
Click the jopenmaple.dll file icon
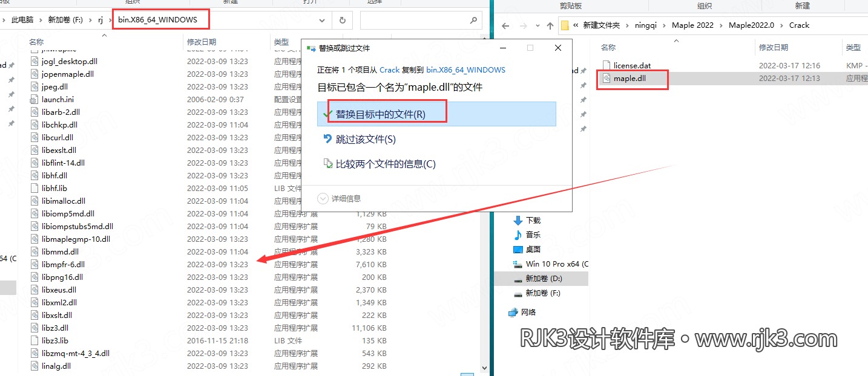click(35, 74)
